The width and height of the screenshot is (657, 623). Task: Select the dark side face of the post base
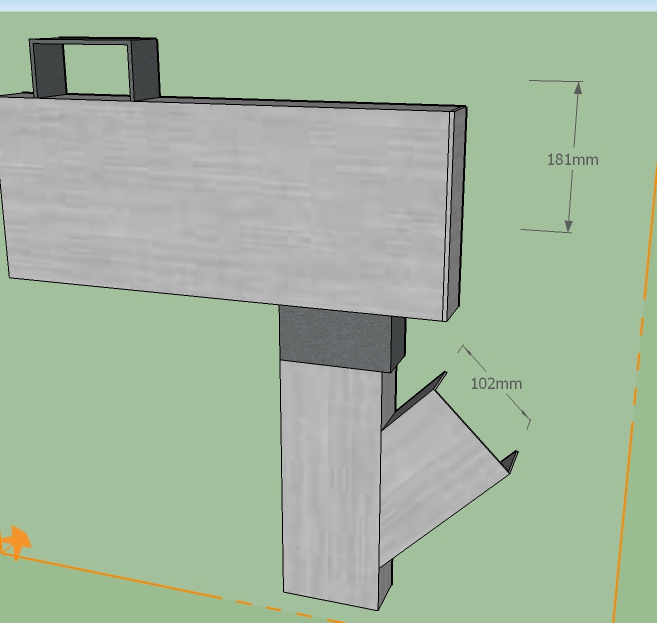point(386,585)
